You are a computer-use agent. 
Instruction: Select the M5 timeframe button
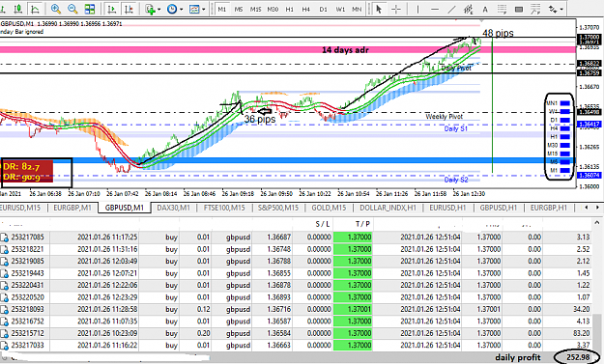[x=239, y=9]
